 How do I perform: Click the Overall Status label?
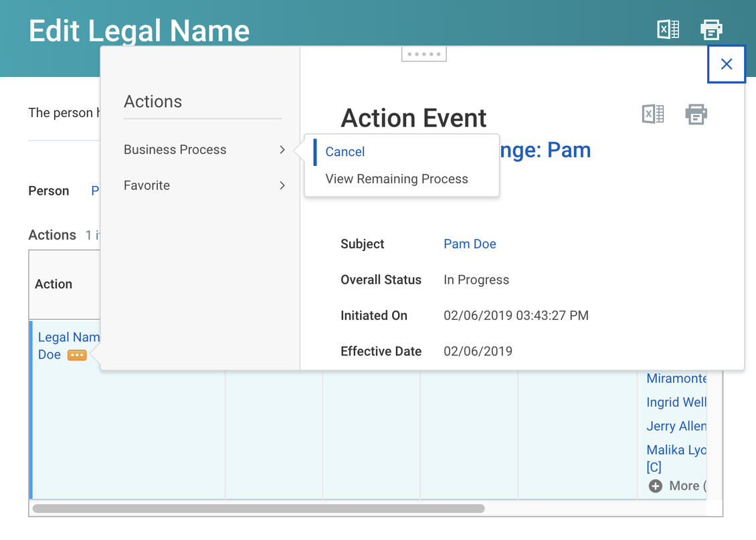pos(381,280)
